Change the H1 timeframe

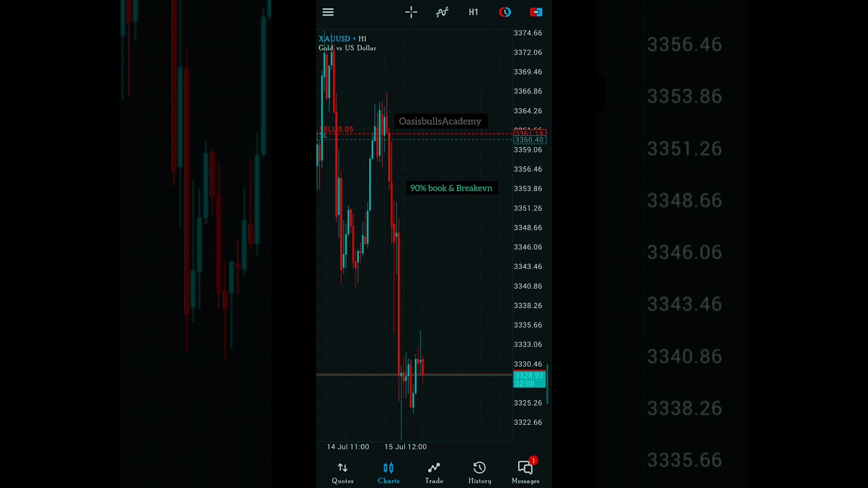(473, 12)
